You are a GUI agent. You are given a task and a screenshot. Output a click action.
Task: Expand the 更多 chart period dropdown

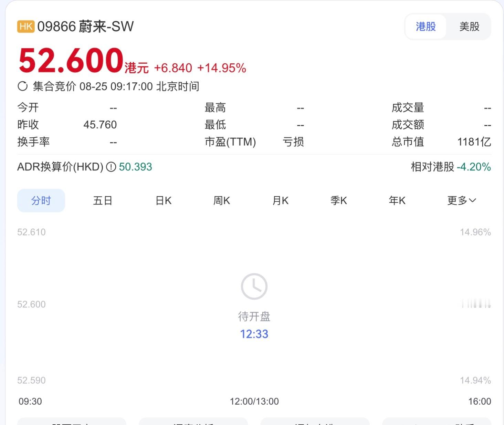(x=462, y=200)
